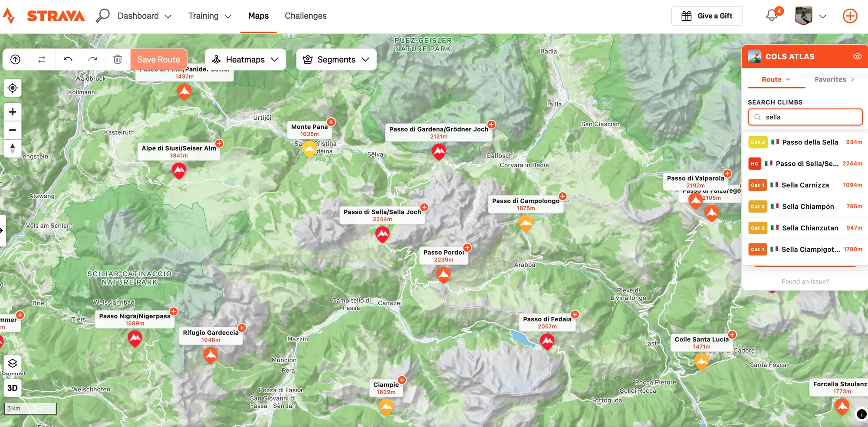Go to the Challenges tab
This screenshot has height=427, width=868.
(x=306, y=16)
